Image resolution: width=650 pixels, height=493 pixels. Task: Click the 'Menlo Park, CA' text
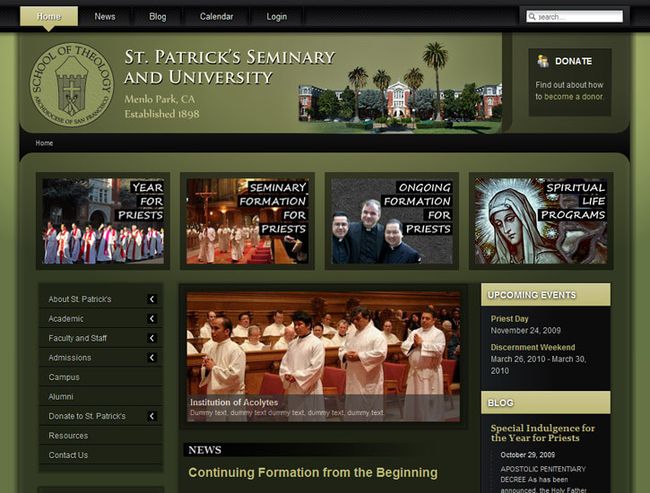coord(160,99)
